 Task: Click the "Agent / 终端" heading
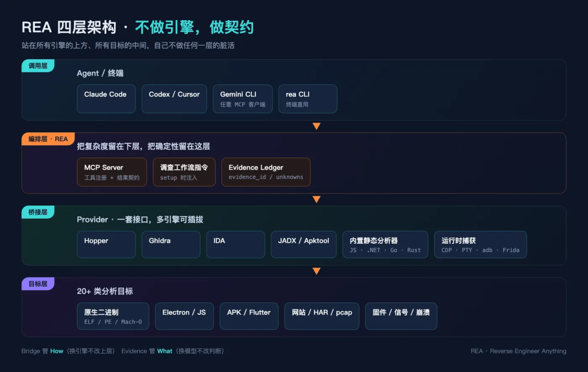100,73
